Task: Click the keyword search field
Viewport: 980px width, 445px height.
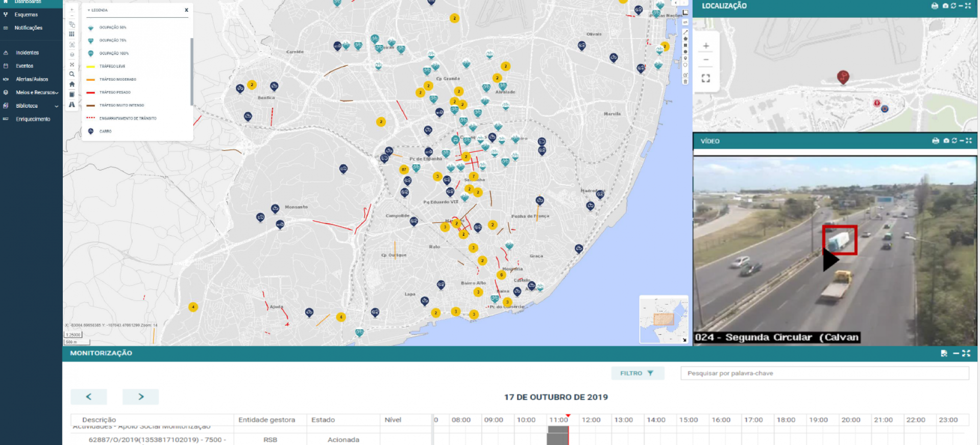Action: tap(824, 373)
